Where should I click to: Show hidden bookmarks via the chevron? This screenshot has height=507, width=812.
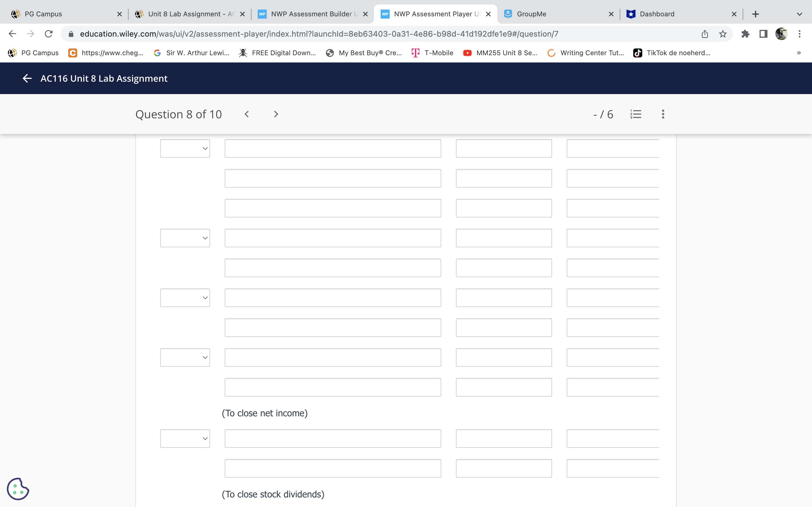coord(799,53)
